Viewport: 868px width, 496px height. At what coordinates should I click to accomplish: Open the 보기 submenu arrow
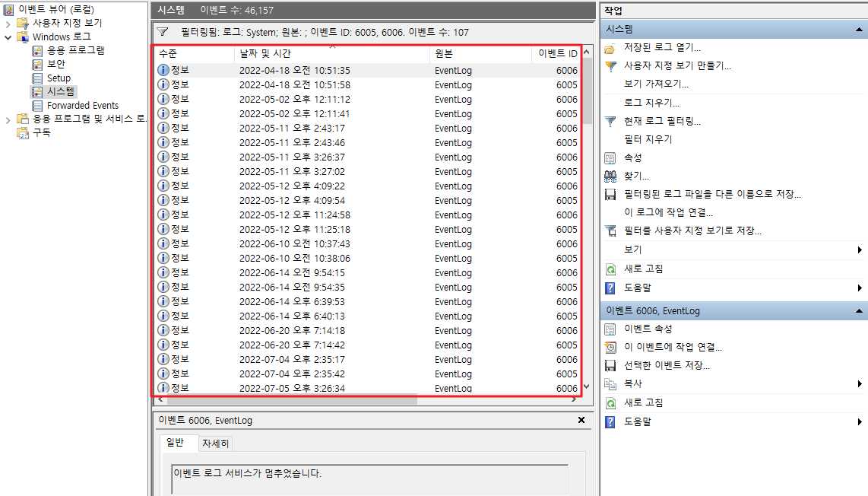click(859, 250)
